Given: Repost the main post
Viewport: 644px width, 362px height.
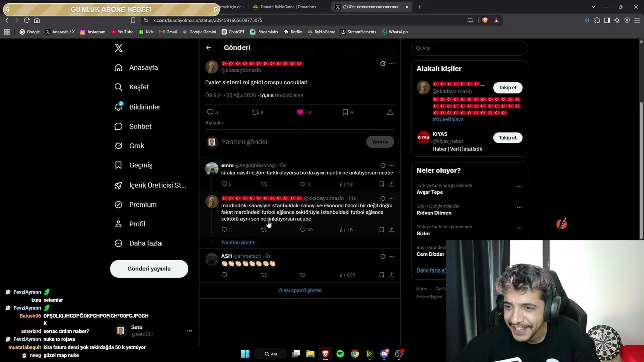Looking at the screenshot, I should (255, 112).
